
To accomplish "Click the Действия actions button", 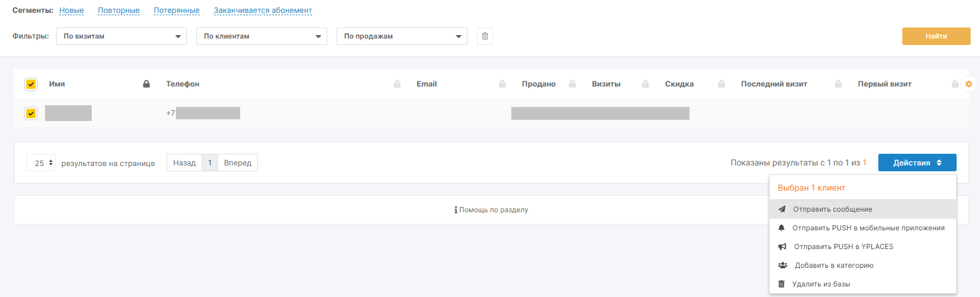I will pos(917,163).
